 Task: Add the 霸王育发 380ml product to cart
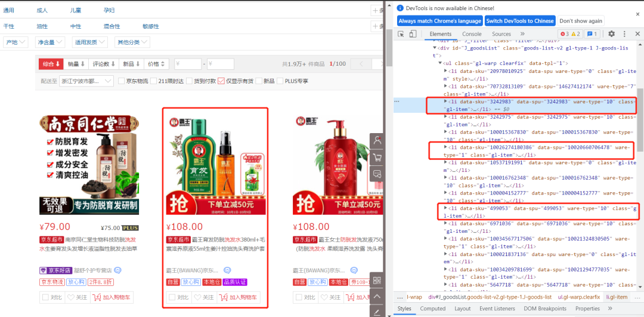pos(239,297)
